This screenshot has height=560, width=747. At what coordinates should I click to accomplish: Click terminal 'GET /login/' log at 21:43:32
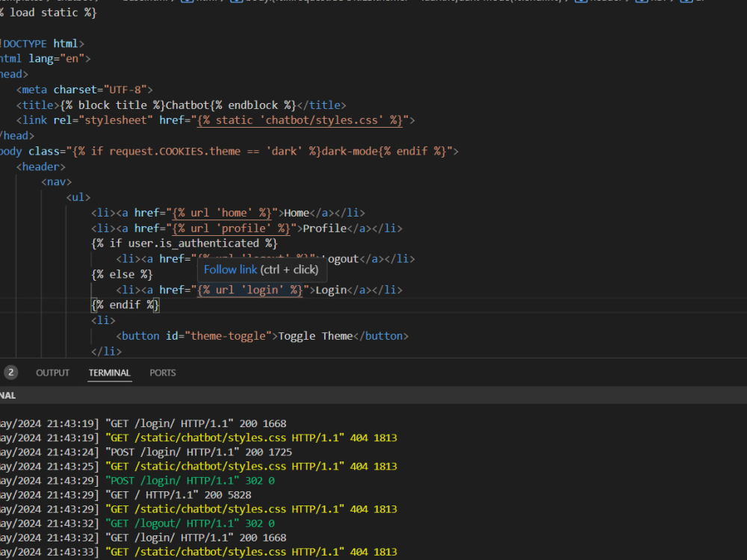143,538
